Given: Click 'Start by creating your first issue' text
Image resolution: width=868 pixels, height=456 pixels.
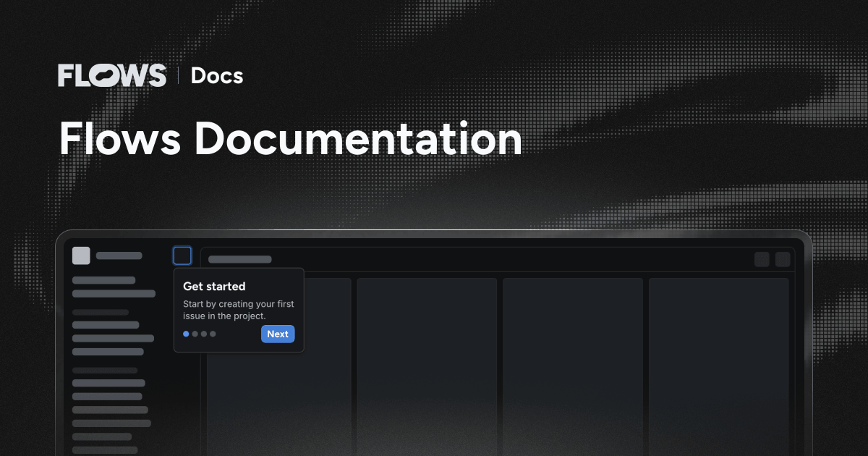Looking at the screenshot, I should pos(239,310).
